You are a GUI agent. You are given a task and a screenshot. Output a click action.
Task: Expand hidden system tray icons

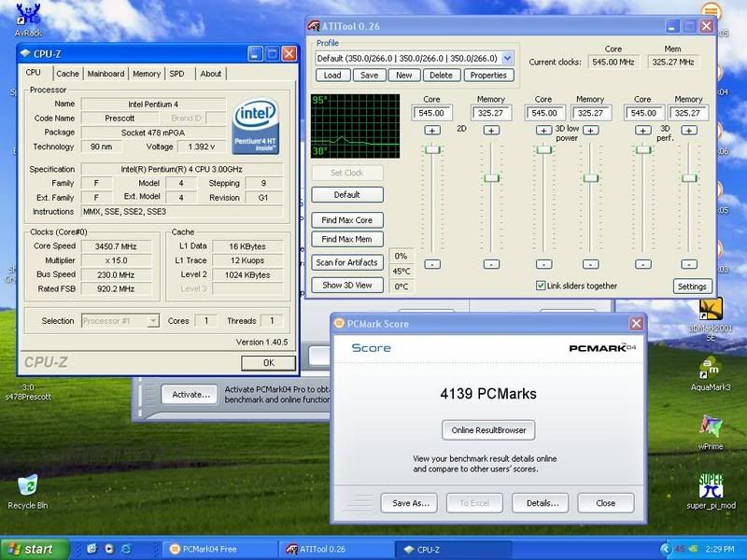click(x=666, y=550)
